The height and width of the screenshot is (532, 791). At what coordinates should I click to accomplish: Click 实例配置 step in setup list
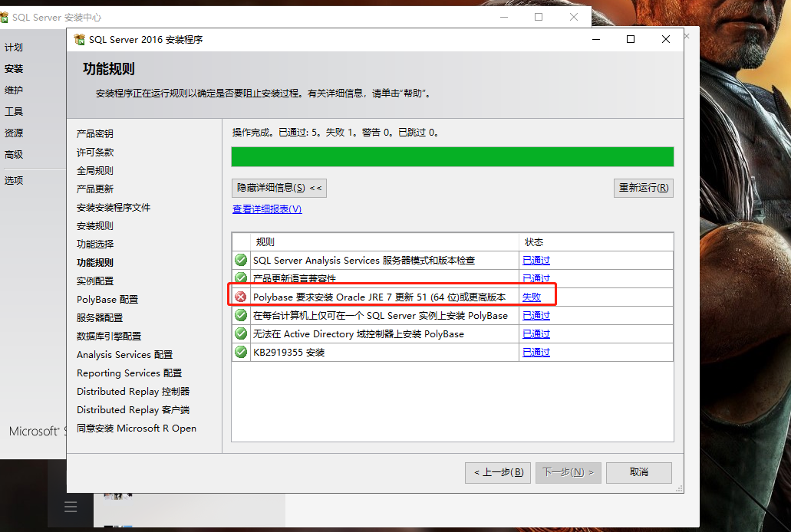click(x=95, y=281)
